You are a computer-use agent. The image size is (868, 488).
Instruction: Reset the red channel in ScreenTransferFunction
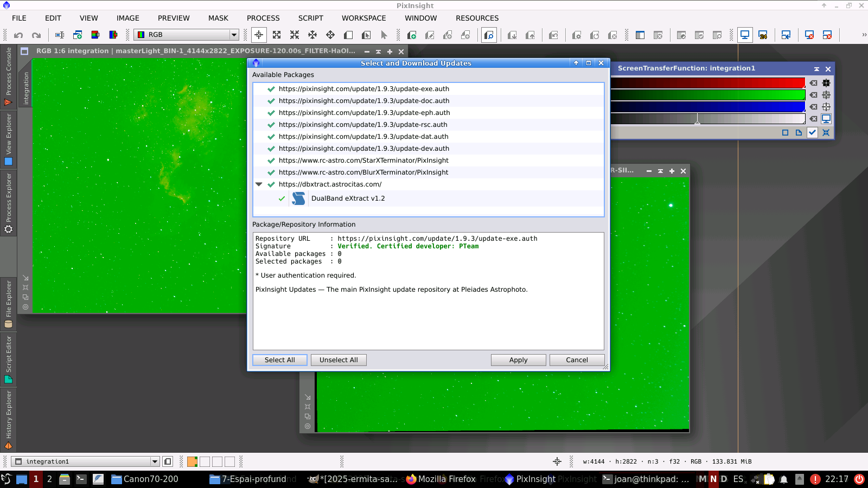pos(813,83)
